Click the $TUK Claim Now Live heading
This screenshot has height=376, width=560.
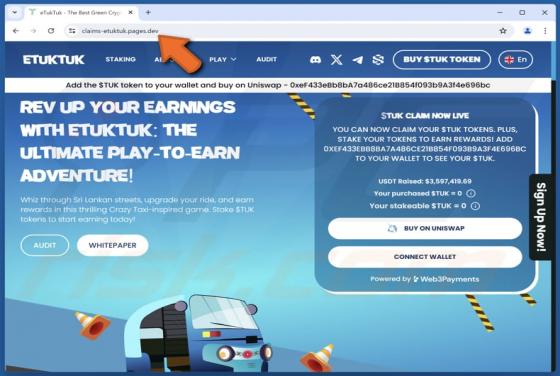(425, 116)
